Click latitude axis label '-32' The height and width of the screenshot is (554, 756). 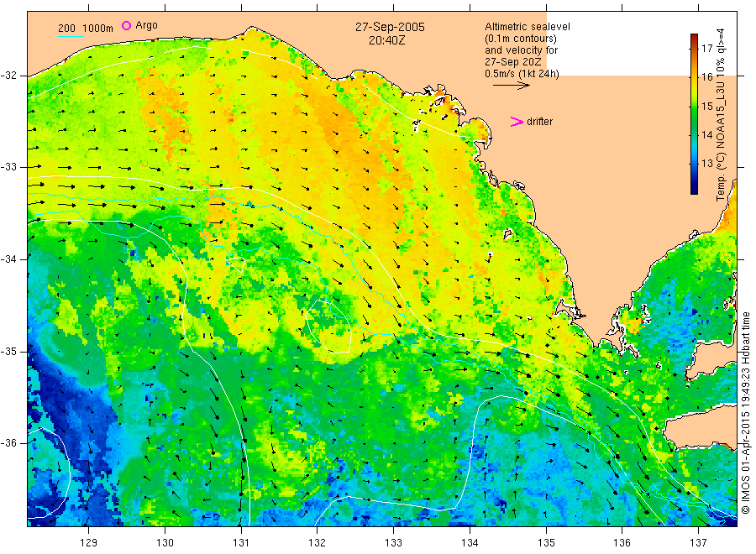8,76
